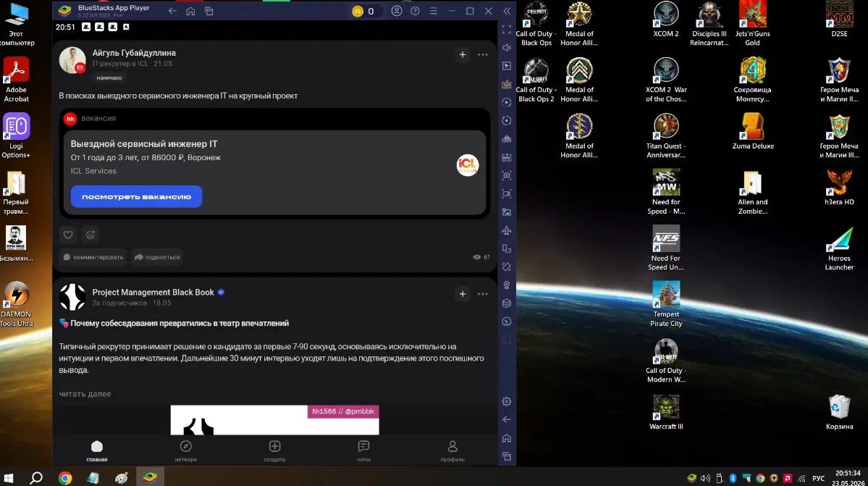Viewport: 868px width, 486px height.
Task: Open Heroes Launcher desktop shortcut
Action: [x=839, y=248]
